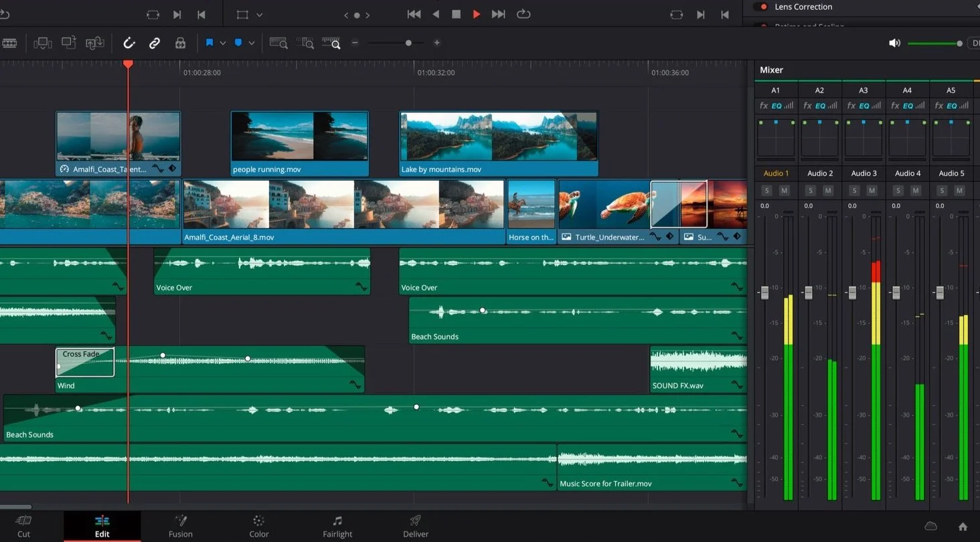This screenshot has width=980, height=542.
Task: Jump to first frame icon
Action: tap(414, 14)
